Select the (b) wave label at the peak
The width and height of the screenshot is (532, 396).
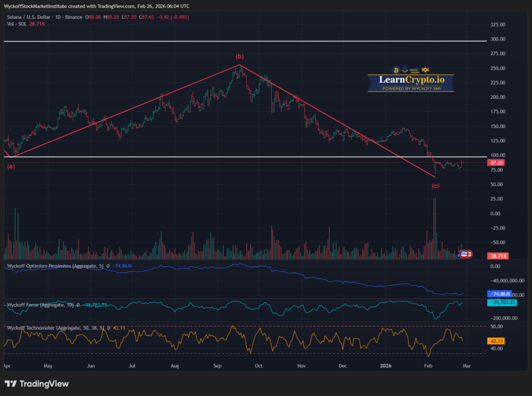pos(240,56)
